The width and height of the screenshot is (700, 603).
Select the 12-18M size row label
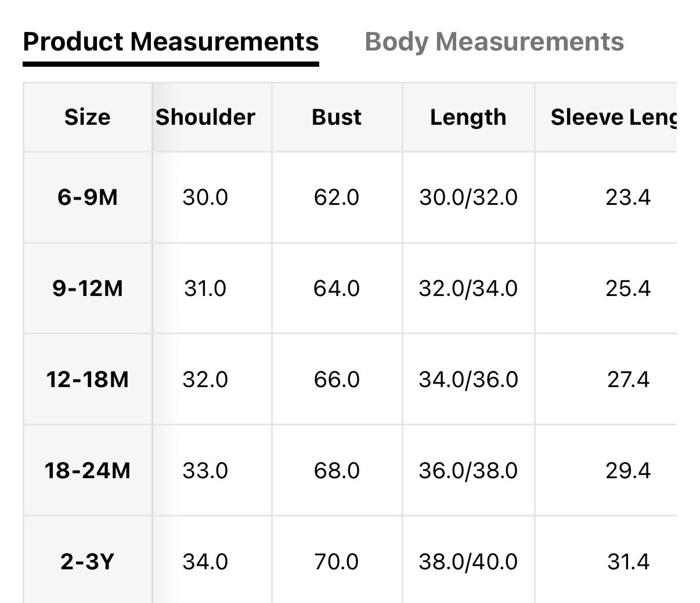pyautogui.click(x=87, y=380)
